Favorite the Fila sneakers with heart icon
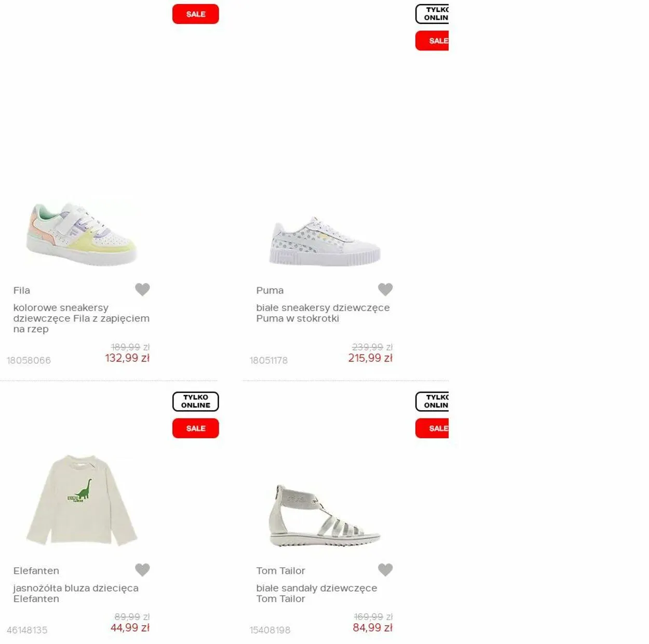The image size is (649, 644). [x=142, y=289]
